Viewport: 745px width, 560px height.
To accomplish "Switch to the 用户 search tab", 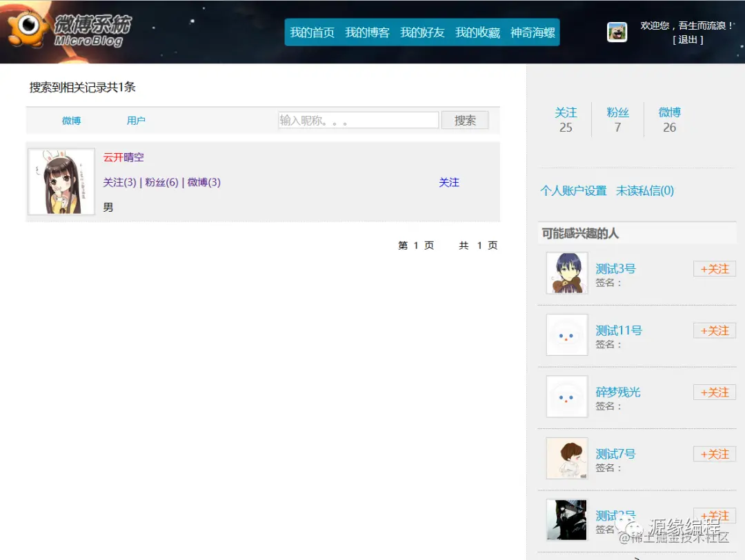I will pyautogui.click(x=136, y=121).
